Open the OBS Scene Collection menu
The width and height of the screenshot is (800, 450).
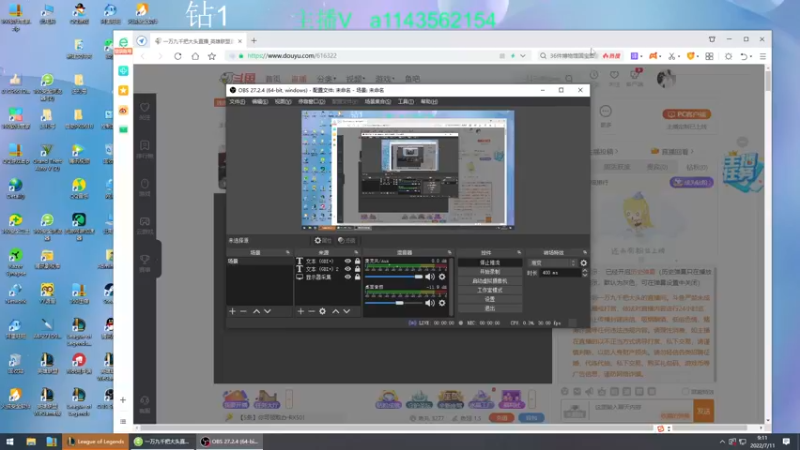tap(378, 102)
